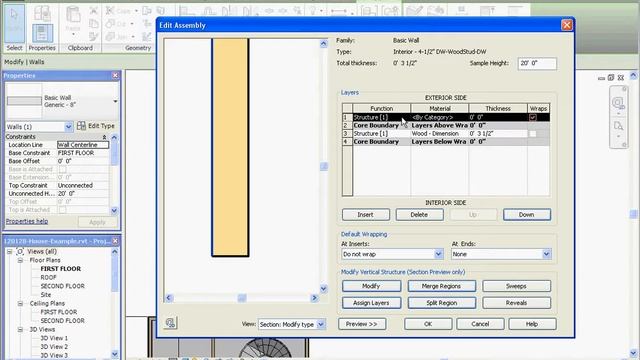Open the At Inserts wrapping dropdown
This screenshot has width=640, height=360.
438,254
